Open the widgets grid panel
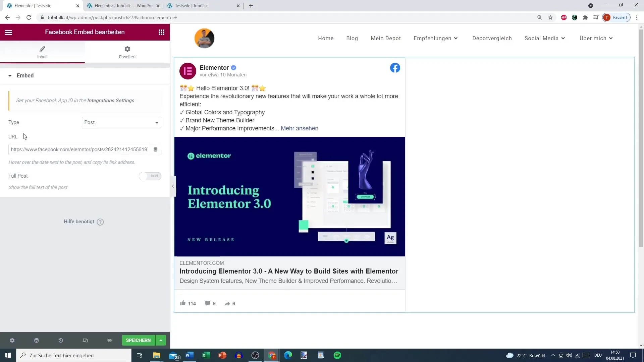 (x=161, y=32)
